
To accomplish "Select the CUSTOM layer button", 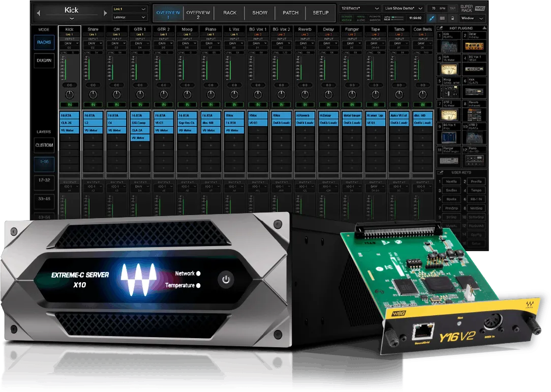I will point(44,145).
